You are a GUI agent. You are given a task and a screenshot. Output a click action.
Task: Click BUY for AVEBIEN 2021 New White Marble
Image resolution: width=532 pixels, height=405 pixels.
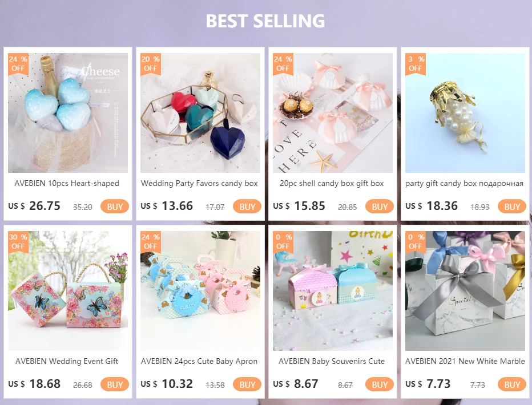click(x=511, y=384)
